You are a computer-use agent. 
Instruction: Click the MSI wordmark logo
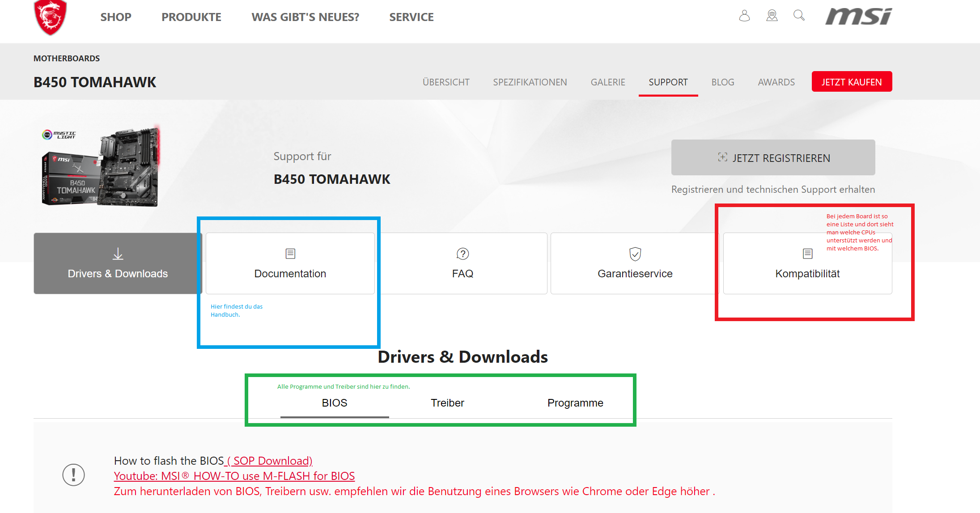coord(858,17)
